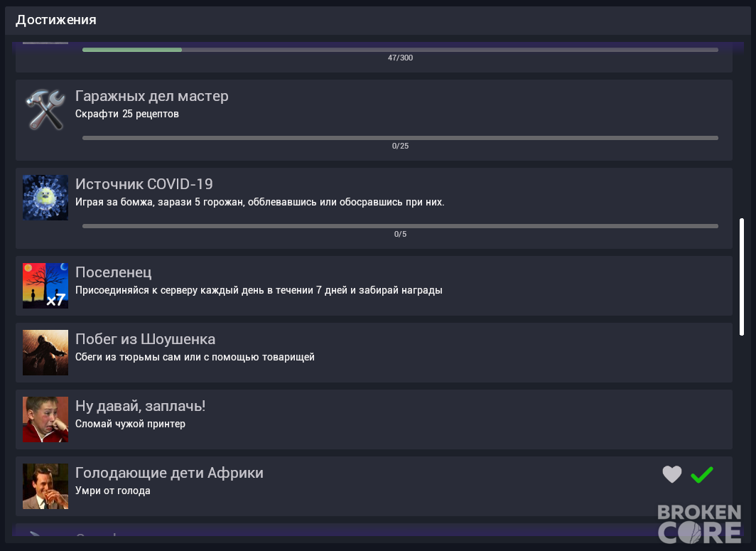Click the Shawshank escape thumbnail

tap(45, 353)
